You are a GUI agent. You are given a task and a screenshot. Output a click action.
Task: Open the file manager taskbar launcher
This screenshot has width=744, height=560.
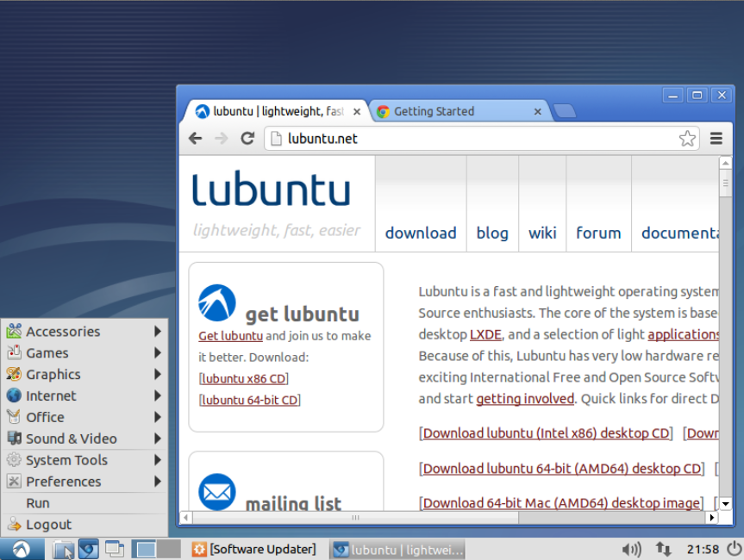pos(63,549)
